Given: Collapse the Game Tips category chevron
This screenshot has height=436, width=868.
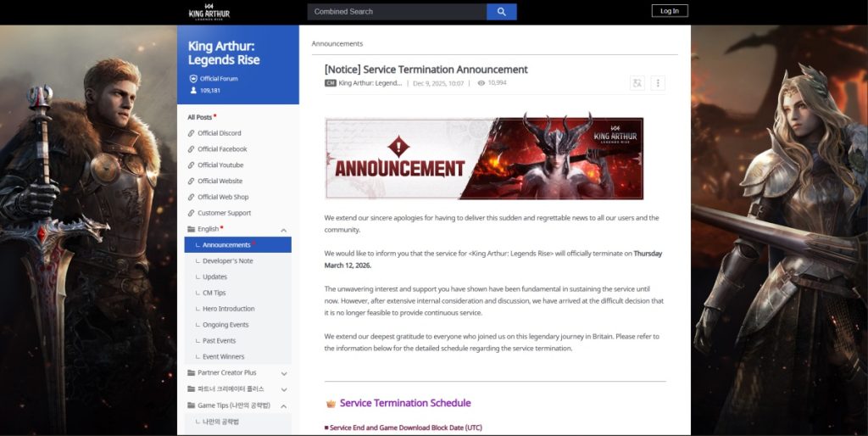Looking at the screenshot, I should (x=283, y=405).
